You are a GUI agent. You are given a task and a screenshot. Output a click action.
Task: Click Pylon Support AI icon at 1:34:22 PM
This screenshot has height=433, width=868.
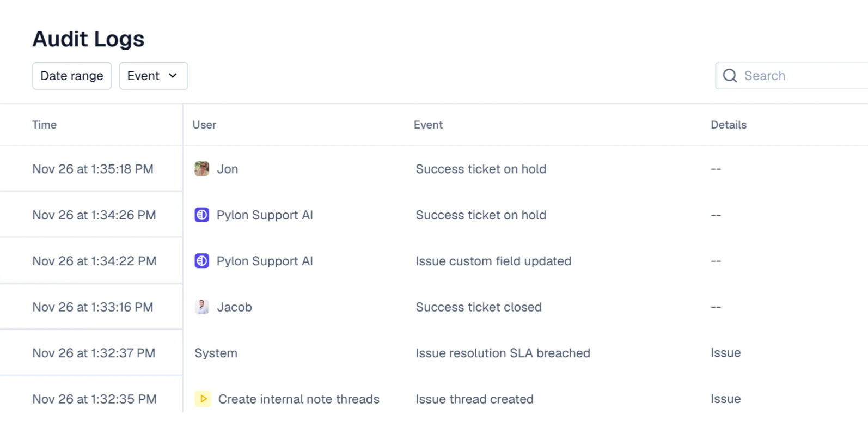pyautogui.click(x=201, y=261)
